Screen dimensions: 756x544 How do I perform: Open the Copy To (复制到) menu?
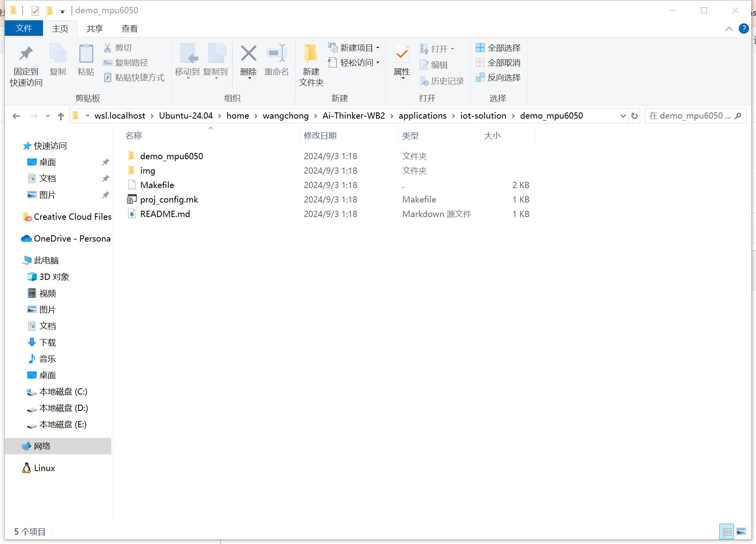[216, 61]
